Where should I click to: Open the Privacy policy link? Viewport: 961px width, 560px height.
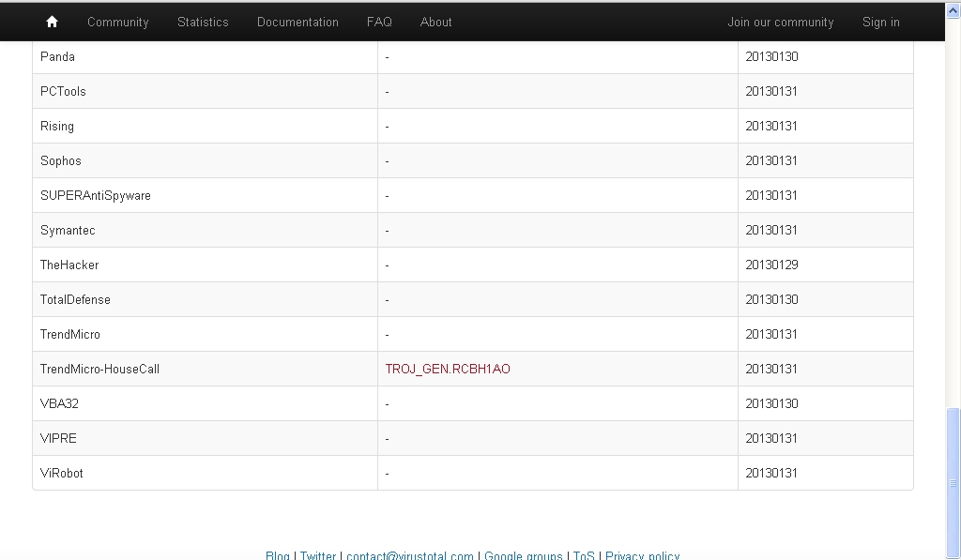tap(642, 555)
